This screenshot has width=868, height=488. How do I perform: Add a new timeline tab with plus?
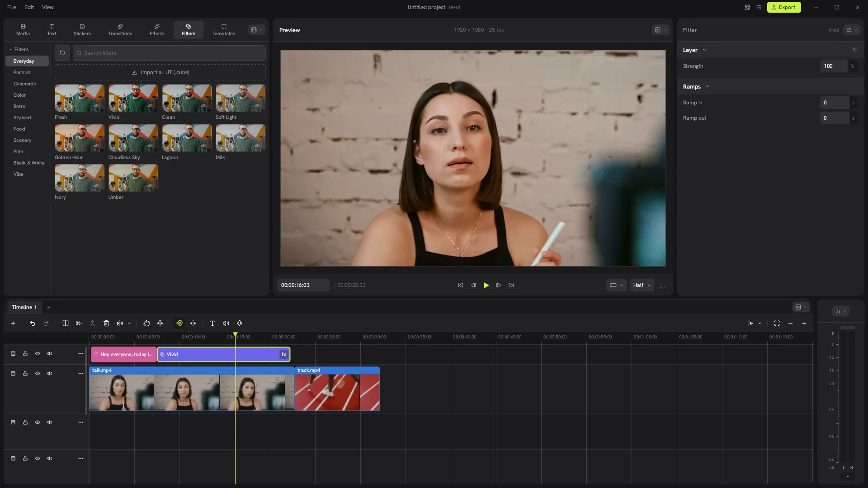tap(49, 308)
